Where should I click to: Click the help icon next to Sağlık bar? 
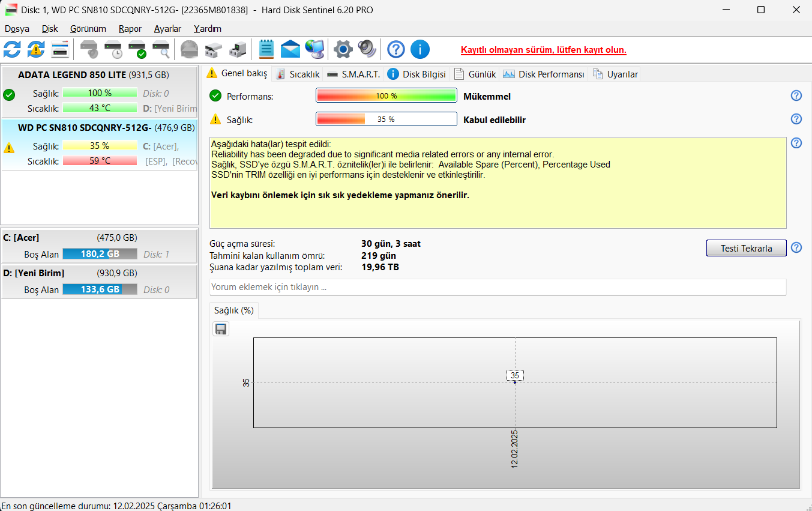tap(796, 119)
